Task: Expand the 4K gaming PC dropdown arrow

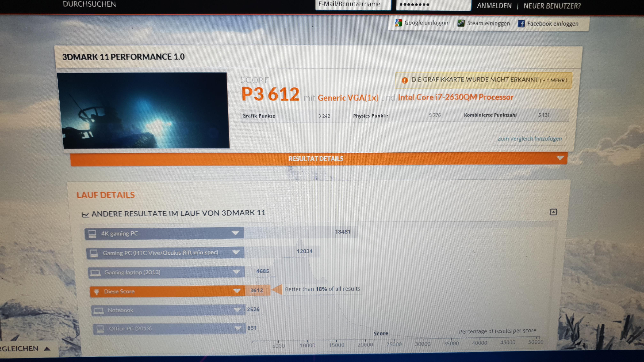Action: pos(235,233)
